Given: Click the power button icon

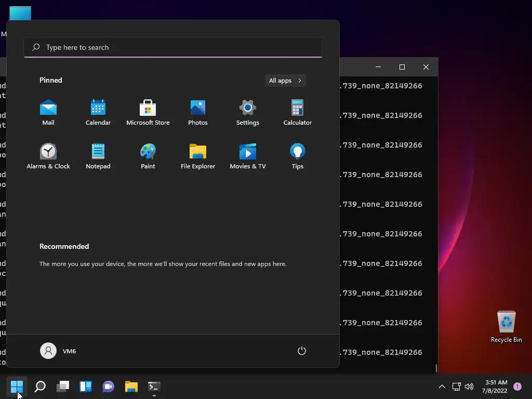Looking at the screenshot, I should point(302,351).
